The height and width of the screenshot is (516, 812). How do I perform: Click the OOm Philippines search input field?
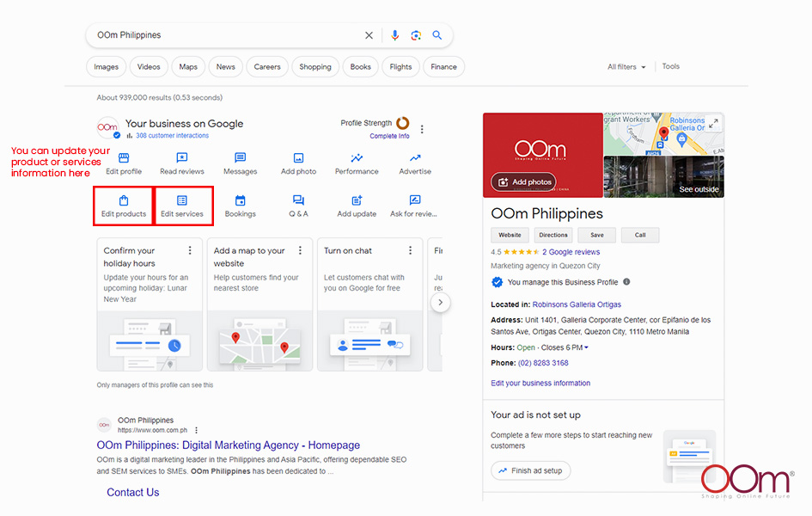pyautogui.click(x=223, y=35)
